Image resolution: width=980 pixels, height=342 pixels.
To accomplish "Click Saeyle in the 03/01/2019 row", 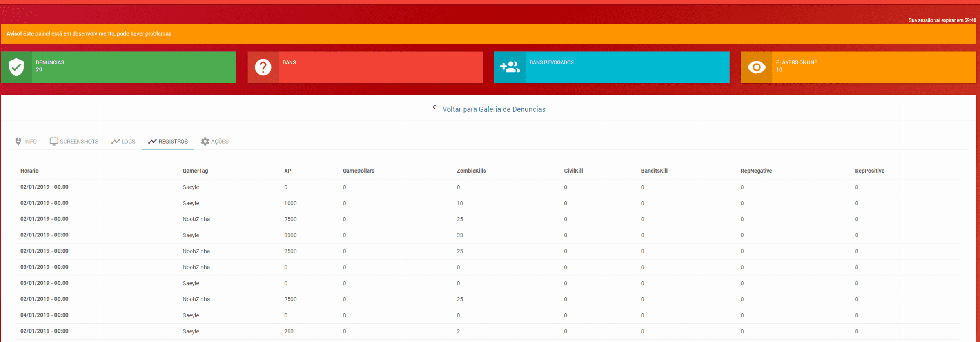I will [x=191, y=283].
